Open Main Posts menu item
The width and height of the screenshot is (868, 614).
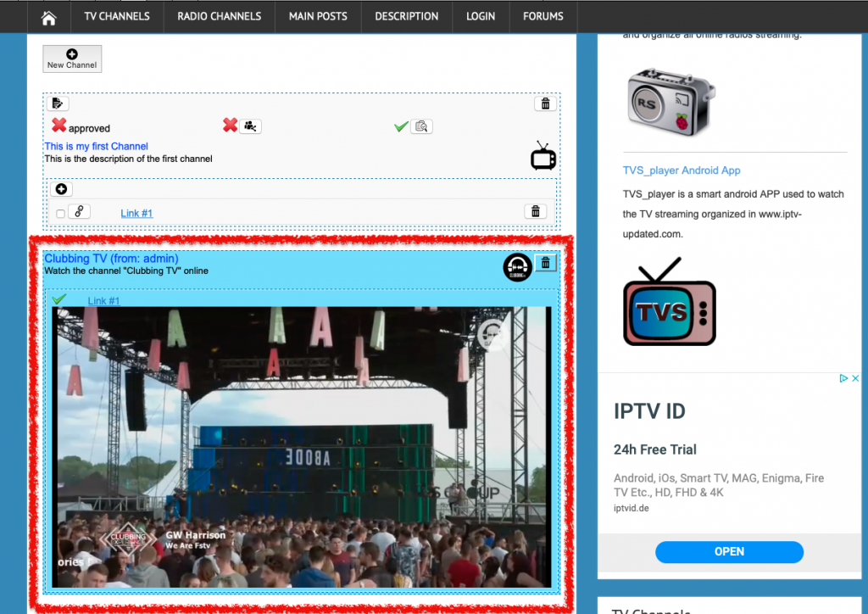(x=318, y=17)
